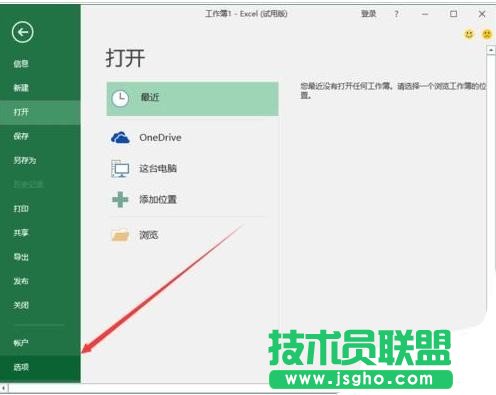Click the back arrow circle icon

[x=22, y=32]
